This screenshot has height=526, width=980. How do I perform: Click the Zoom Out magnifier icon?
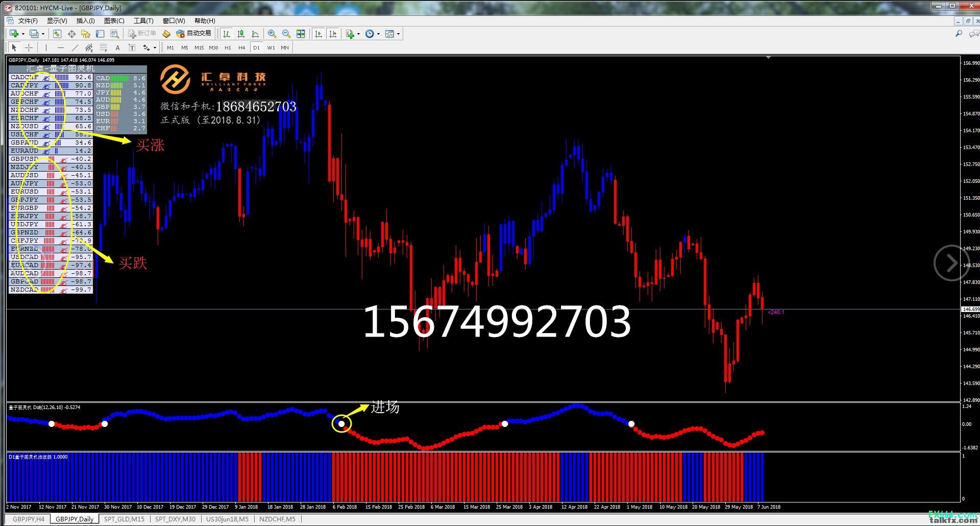coord(286,34)
